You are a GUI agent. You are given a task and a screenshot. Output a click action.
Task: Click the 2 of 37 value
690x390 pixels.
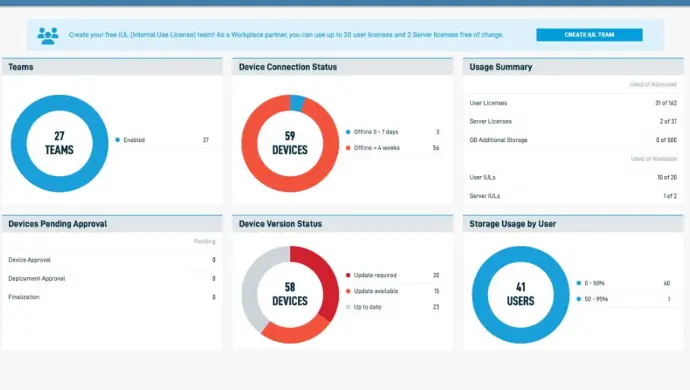pos(668,121)
